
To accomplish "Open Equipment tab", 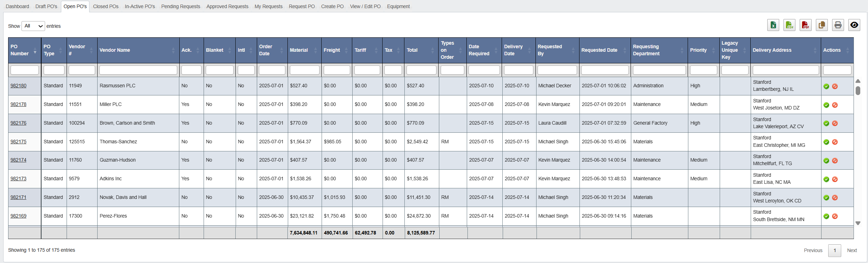I will 398,6.
